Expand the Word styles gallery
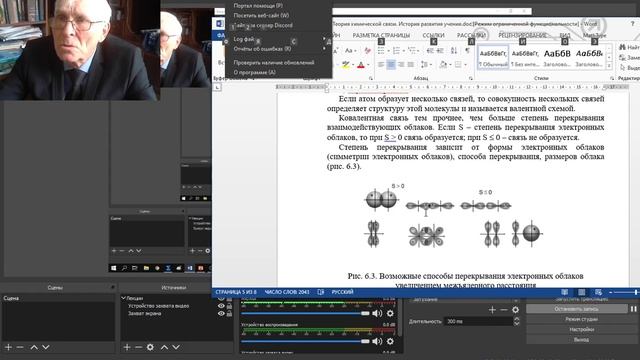Screen dimensions: 640x360 [609, 66]
